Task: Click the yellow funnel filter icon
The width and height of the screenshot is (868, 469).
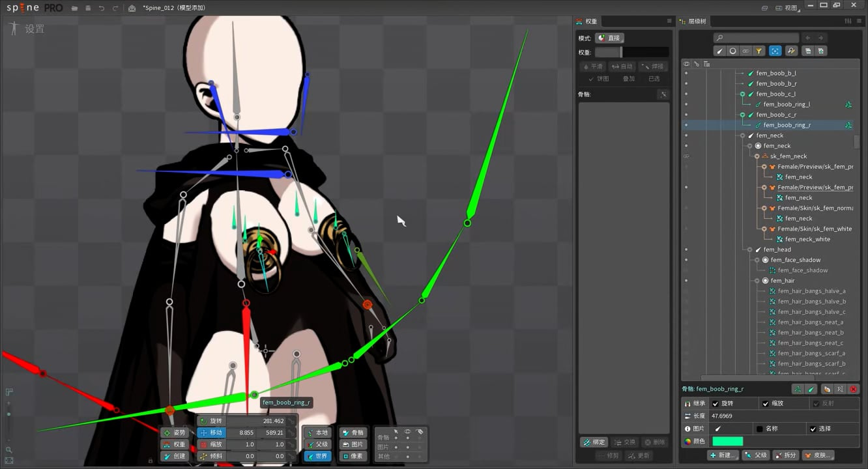Action: point(759,51)
